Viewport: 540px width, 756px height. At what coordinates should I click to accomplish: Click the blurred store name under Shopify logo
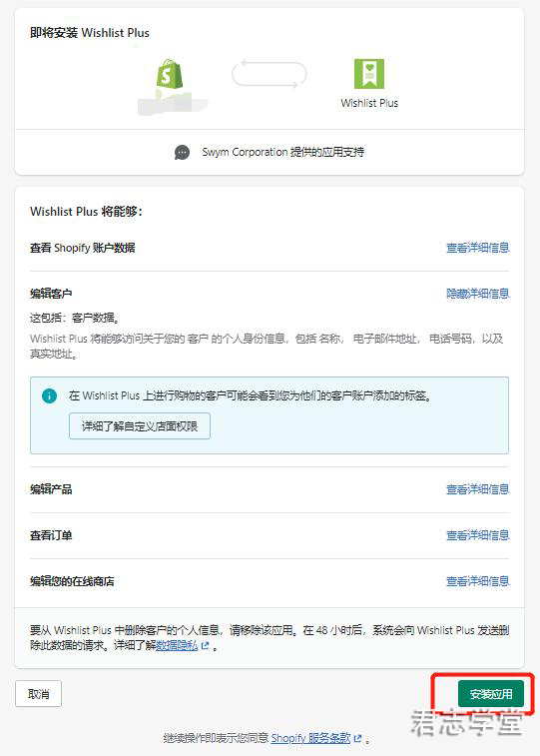[x=173, y=104]
